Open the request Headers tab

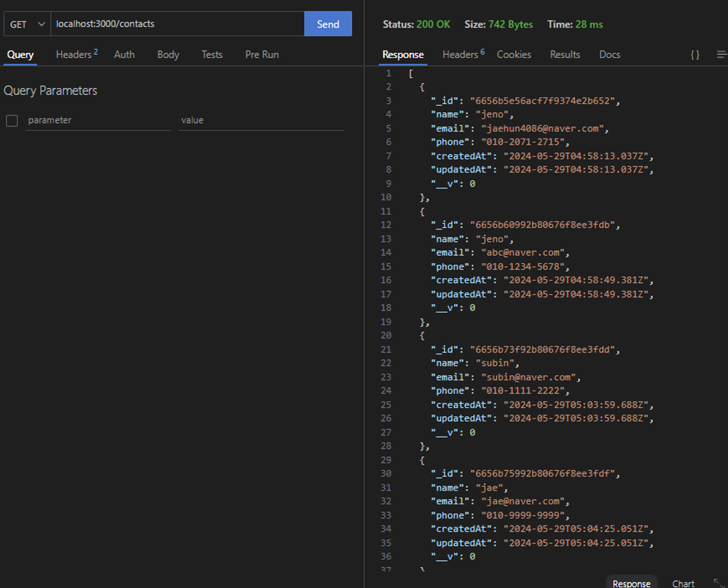pos(77,54)
